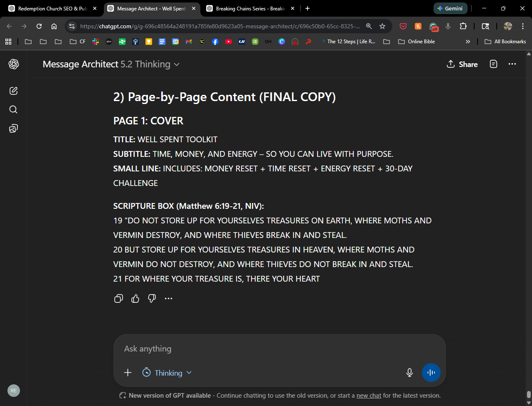Add attachment with the plus icon
Image resolution: width=532 pixels, height=406 pixels.
click(x=128, y=373)
